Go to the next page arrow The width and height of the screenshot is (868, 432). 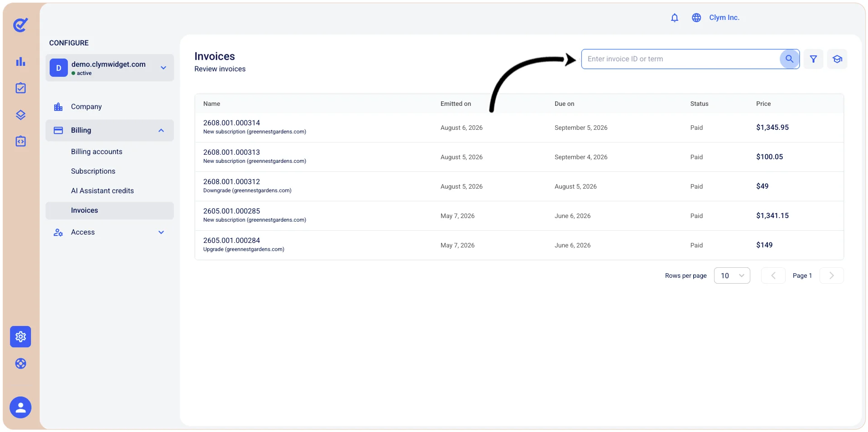831,275
